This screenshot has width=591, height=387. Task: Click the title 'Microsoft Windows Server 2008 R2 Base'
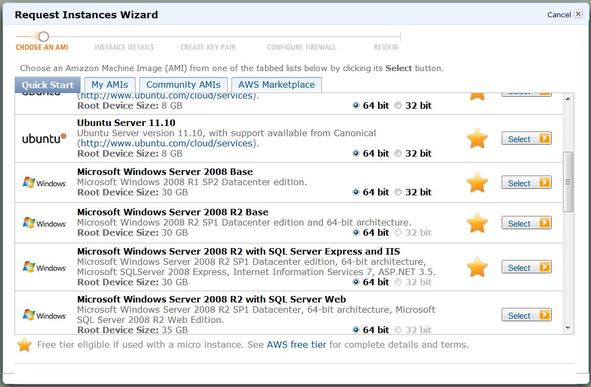tap(173, 212)
